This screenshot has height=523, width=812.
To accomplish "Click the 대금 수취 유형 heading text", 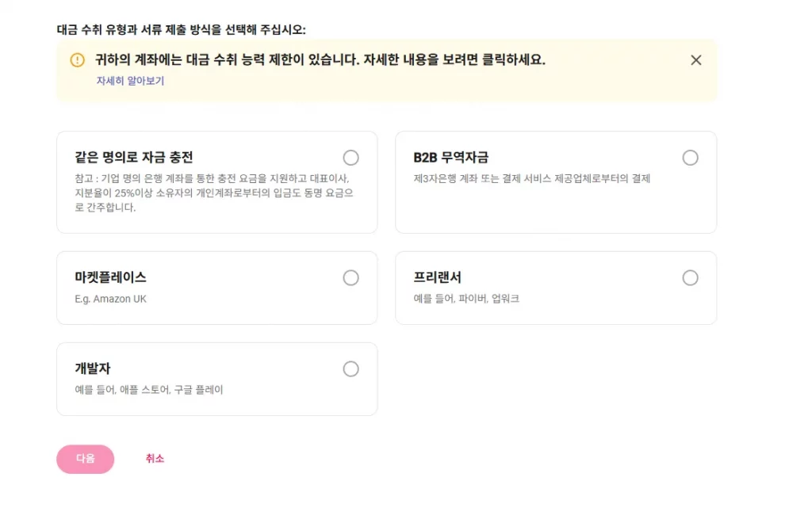I will (x=181, y=29).
